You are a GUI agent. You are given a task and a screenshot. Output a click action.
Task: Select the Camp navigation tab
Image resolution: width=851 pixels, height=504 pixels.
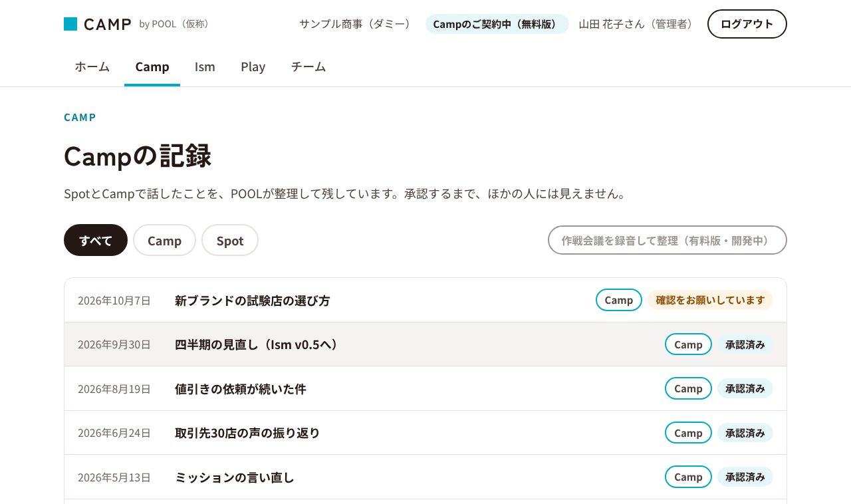coord(152,66)
